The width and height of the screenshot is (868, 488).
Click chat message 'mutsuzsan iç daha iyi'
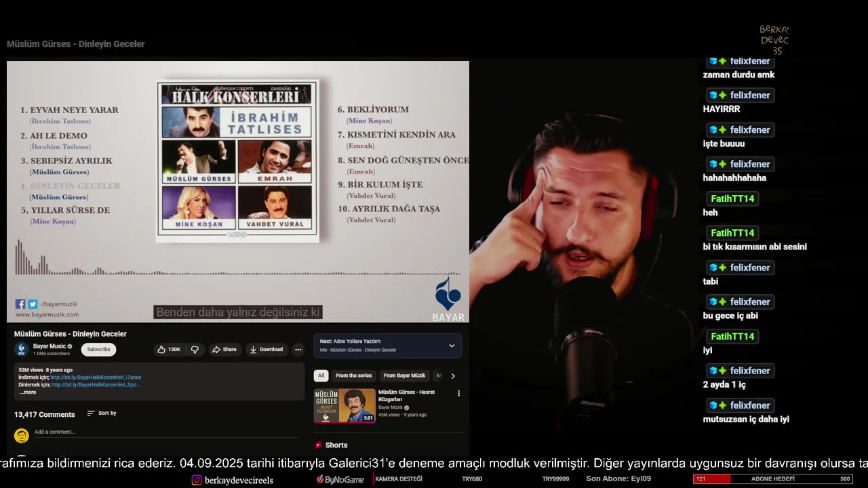[746, 420]
